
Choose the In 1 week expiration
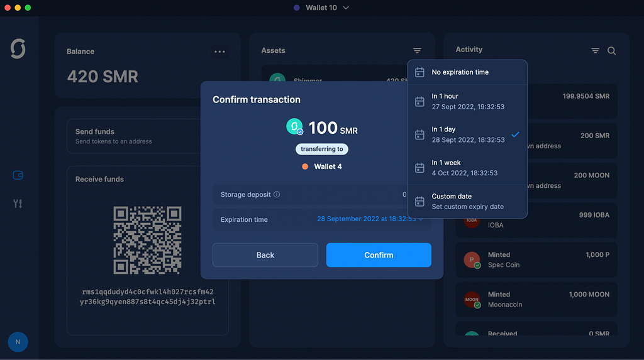467,168
